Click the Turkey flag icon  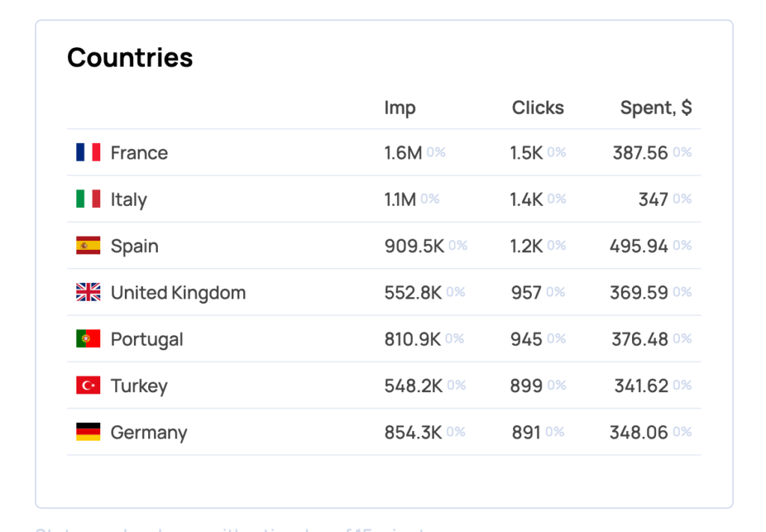coord(88,385)
